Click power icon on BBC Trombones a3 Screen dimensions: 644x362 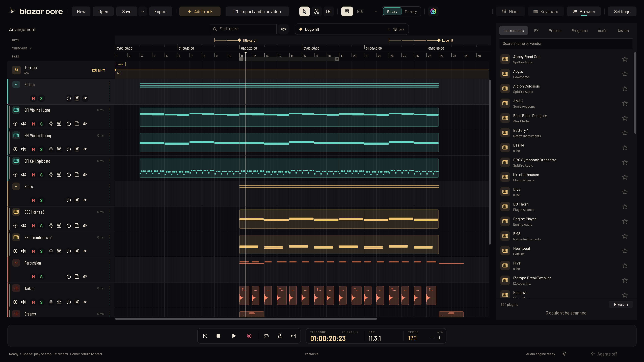[x=69, y=251]
